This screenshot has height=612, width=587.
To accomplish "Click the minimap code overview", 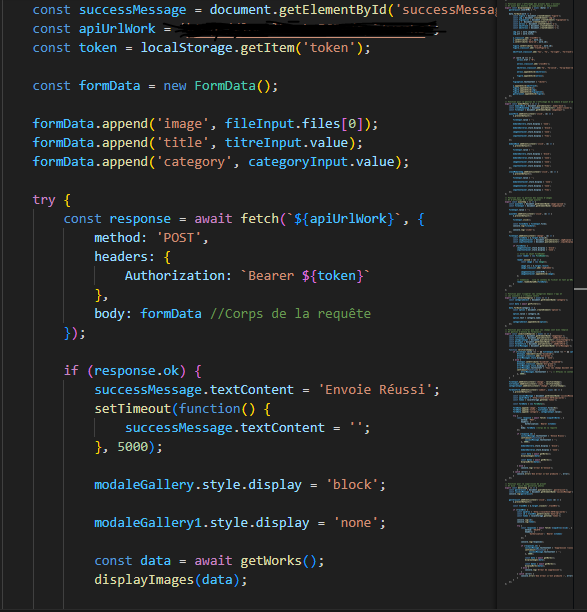I will point(541,293).
